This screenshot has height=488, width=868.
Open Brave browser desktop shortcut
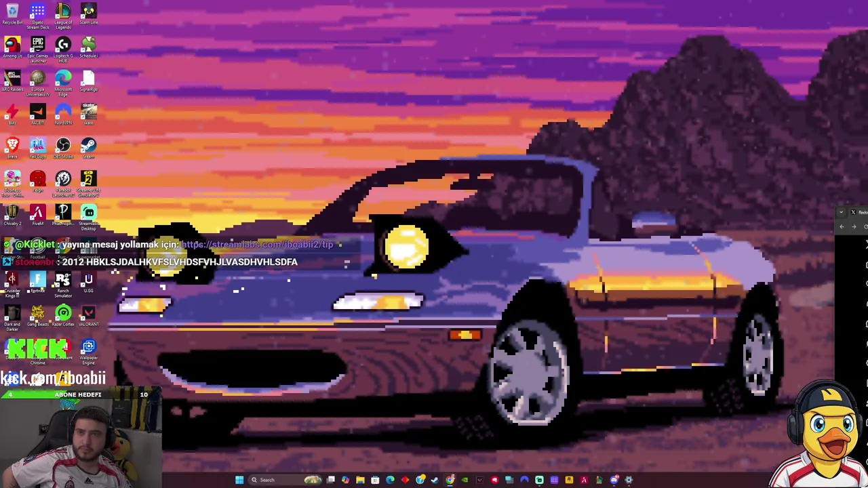click(12, 148)
